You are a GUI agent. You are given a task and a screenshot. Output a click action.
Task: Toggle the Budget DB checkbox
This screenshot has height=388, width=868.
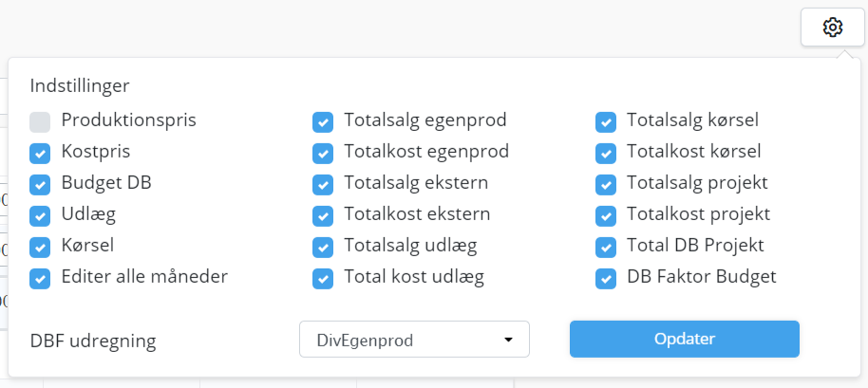pos(40,185)
